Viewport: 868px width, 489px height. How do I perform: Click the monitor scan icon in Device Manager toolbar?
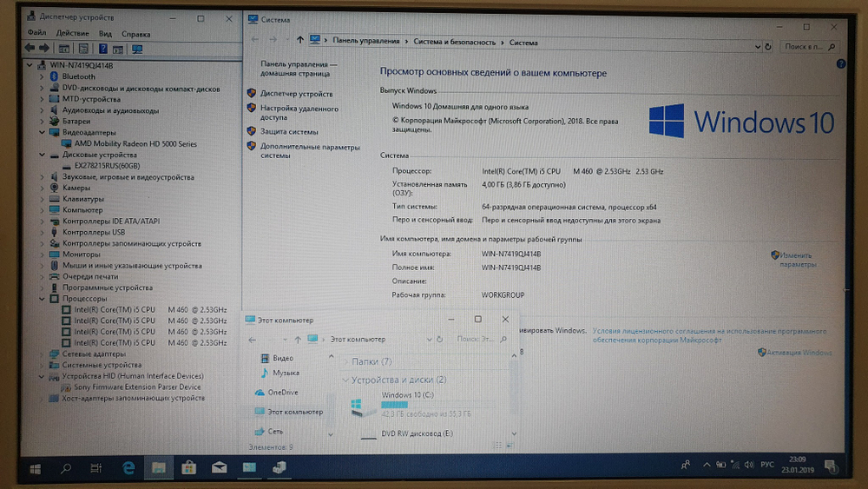(x=137, y=50)
